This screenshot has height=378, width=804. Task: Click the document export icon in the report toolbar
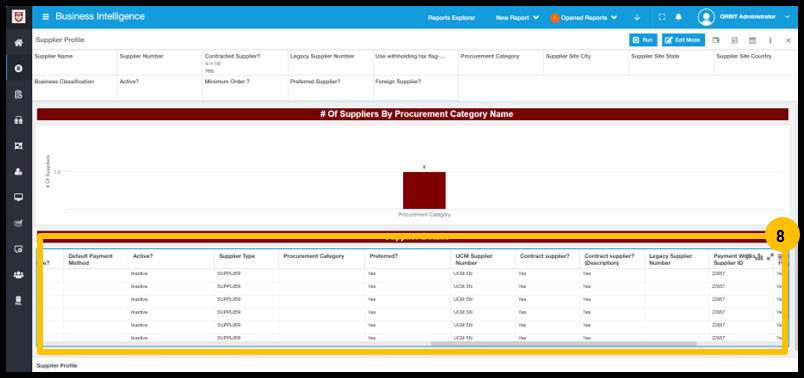point(734,40)
